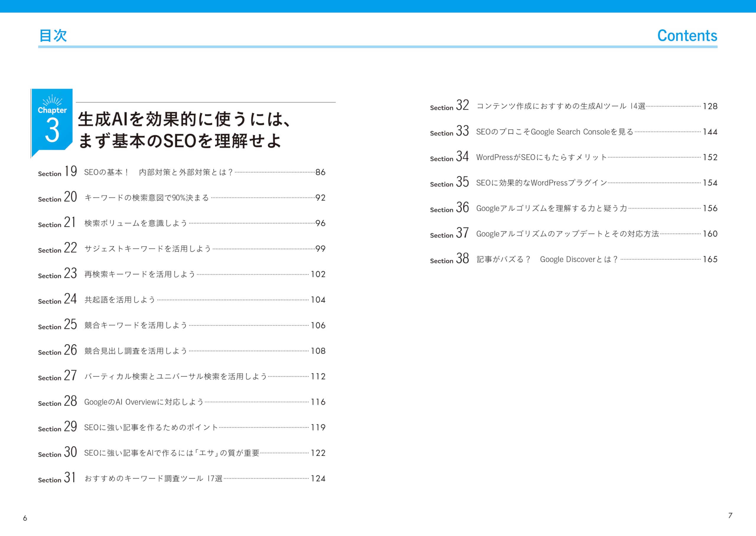Open Section 20 keyword search intent entry

(x=146, y=198)
